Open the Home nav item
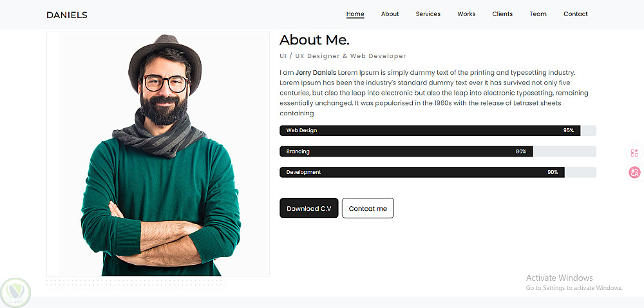The height and width of the screenshot is (308, 644). click(x=355, y=14)
